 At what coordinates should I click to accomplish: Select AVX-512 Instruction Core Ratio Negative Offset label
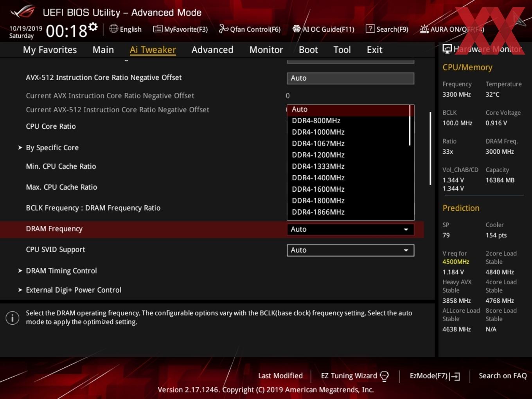click(104, 77)
